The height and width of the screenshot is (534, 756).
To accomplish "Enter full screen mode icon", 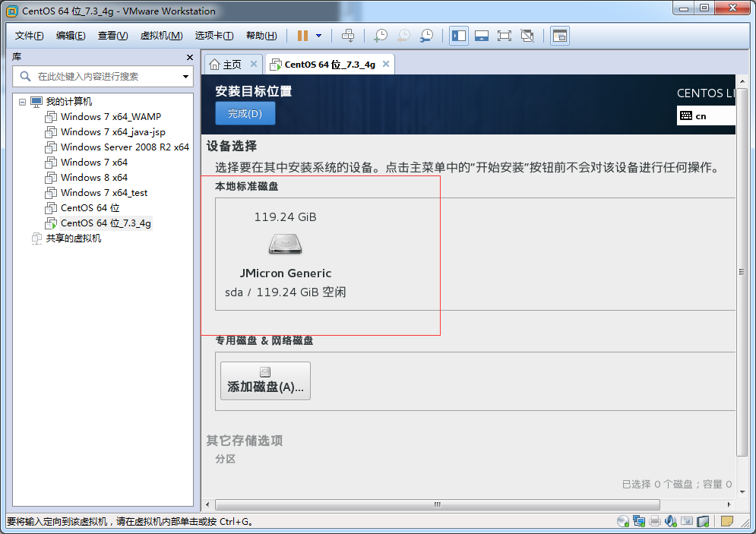I will click(x=505, y=36).
